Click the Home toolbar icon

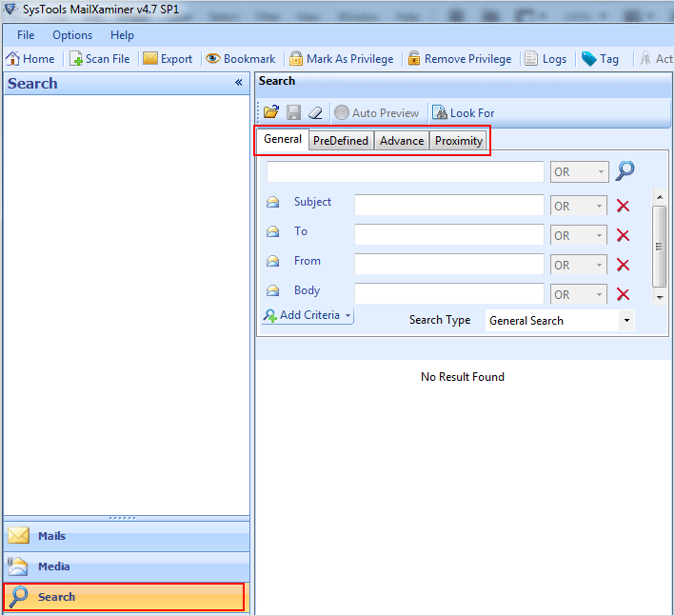12,58
